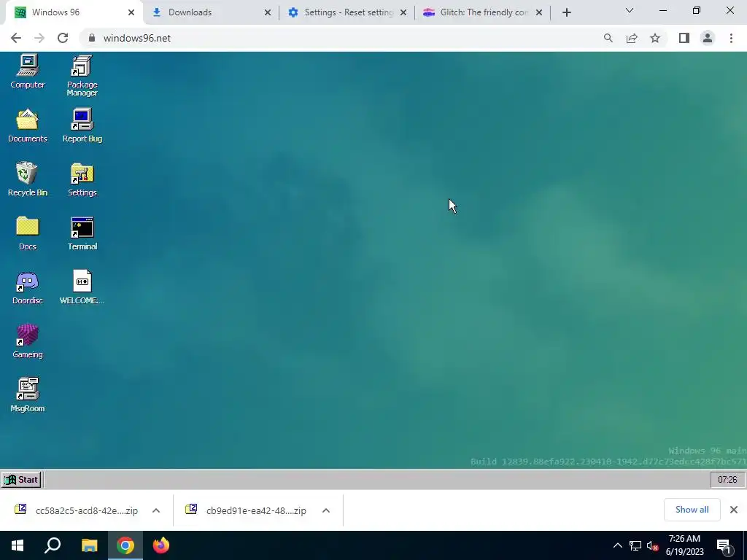Click the muted volume tray icon

coord(652,545)
